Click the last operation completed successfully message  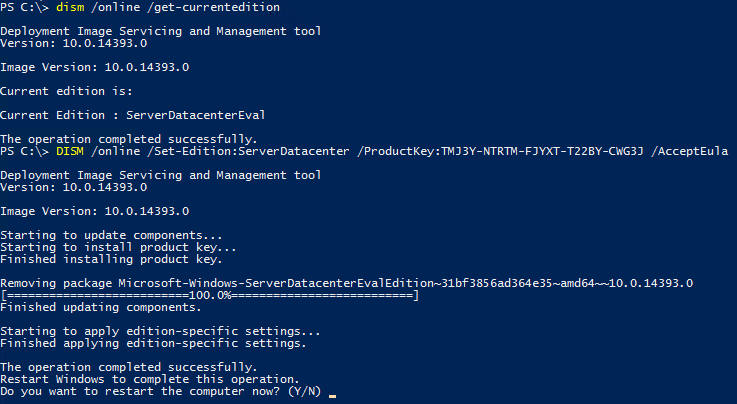[x=129, y=367]
